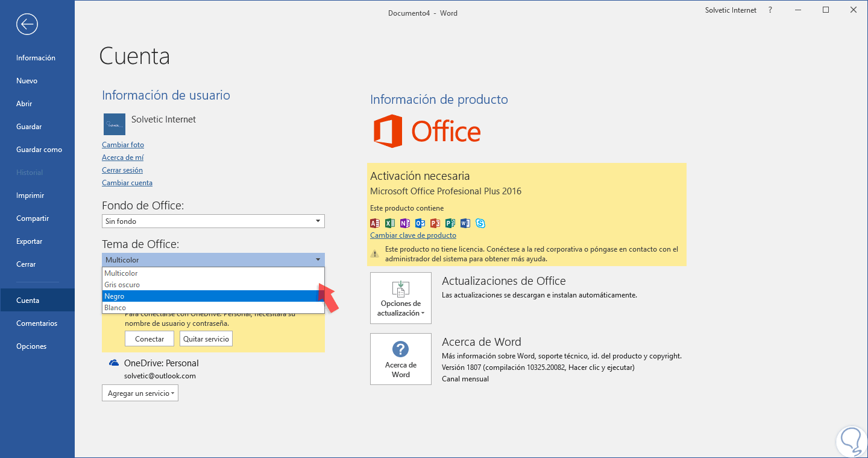Click the Conectar button
Viewport: 868px width, 458px height.
click(149, 339)
